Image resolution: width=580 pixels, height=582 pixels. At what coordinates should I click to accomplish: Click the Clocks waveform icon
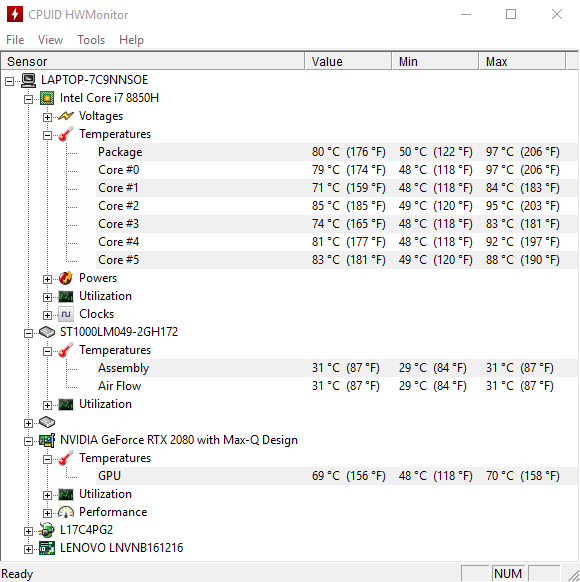coord(66,314)
